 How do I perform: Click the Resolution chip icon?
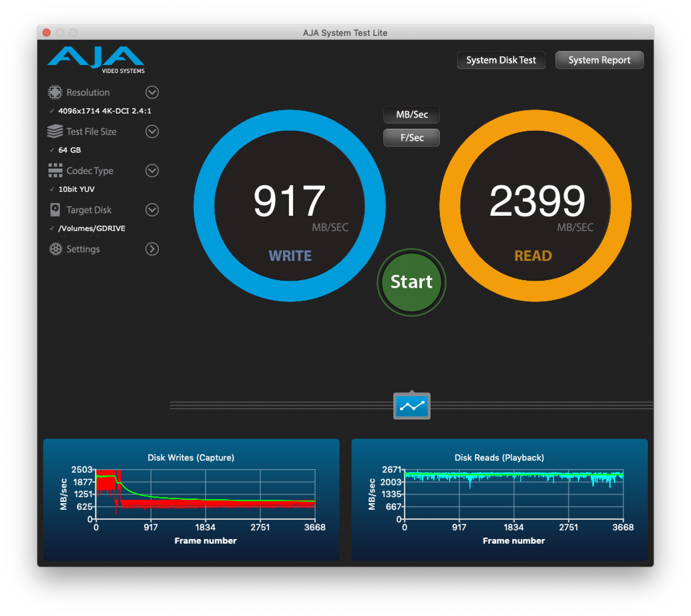tap(55, 92)
